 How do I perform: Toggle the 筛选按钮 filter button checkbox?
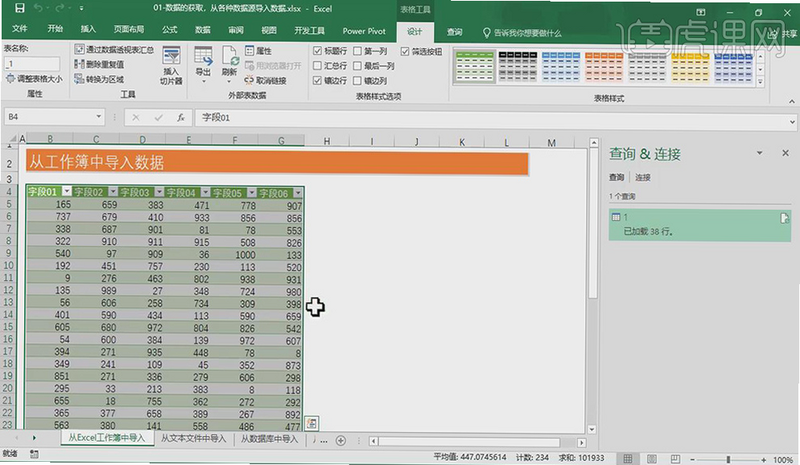click(405, 52)
